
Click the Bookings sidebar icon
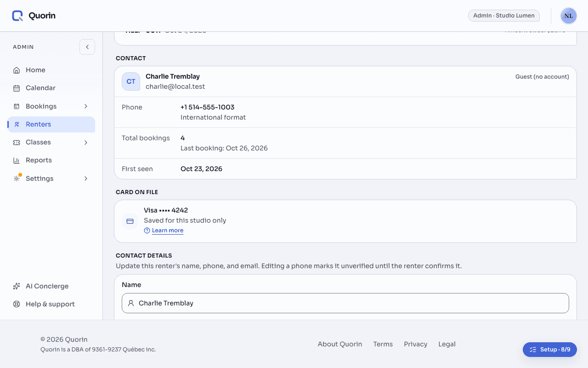click(x=17, y=106)
